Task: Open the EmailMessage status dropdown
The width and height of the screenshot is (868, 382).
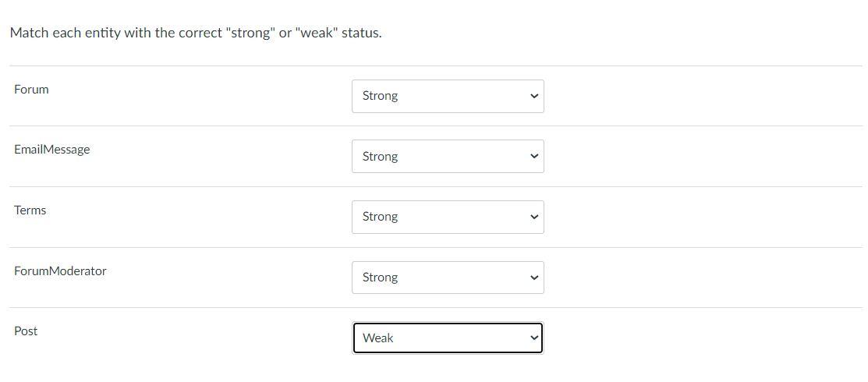Action: click(447, 157)
